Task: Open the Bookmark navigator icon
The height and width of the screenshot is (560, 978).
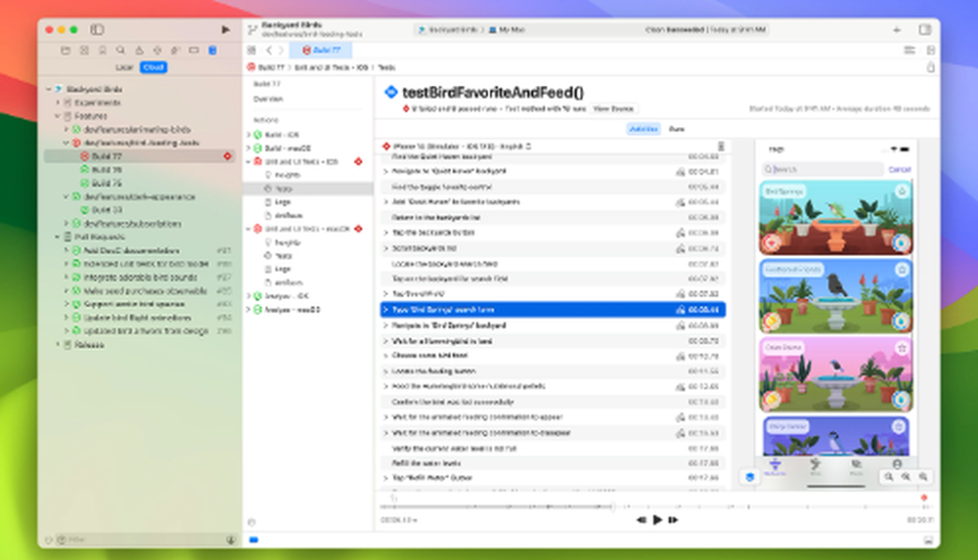Action: pyautogui.click(x=103, y=50)
